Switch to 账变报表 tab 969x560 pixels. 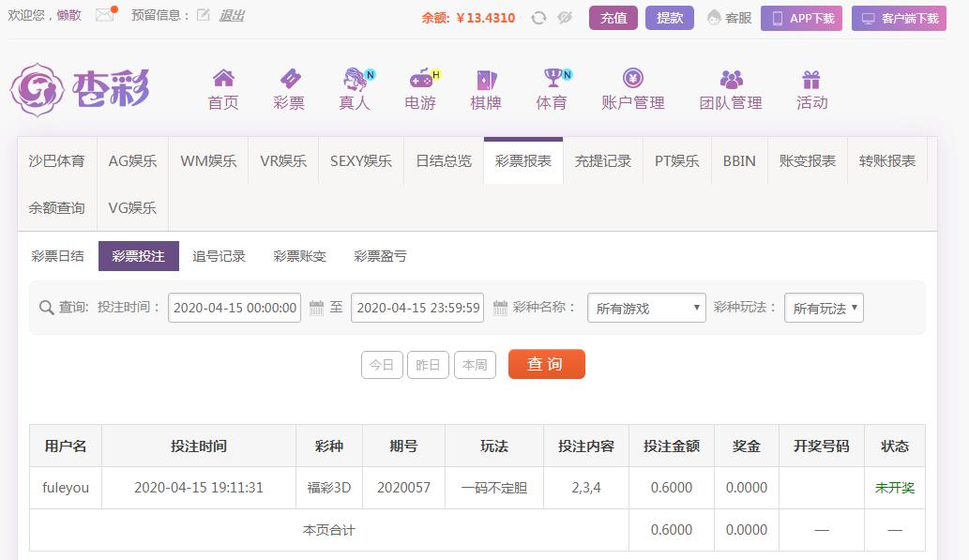pos(808,160)
